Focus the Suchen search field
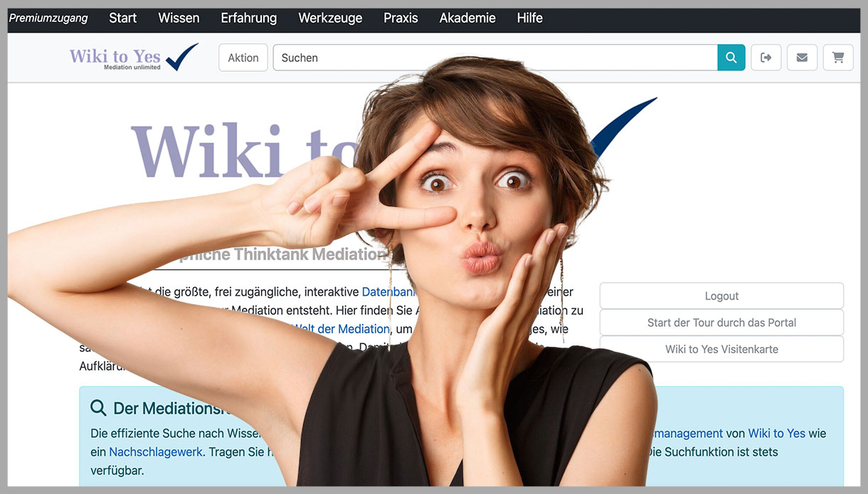Screen dimensions: 868x494 click(x=494, y=58)
